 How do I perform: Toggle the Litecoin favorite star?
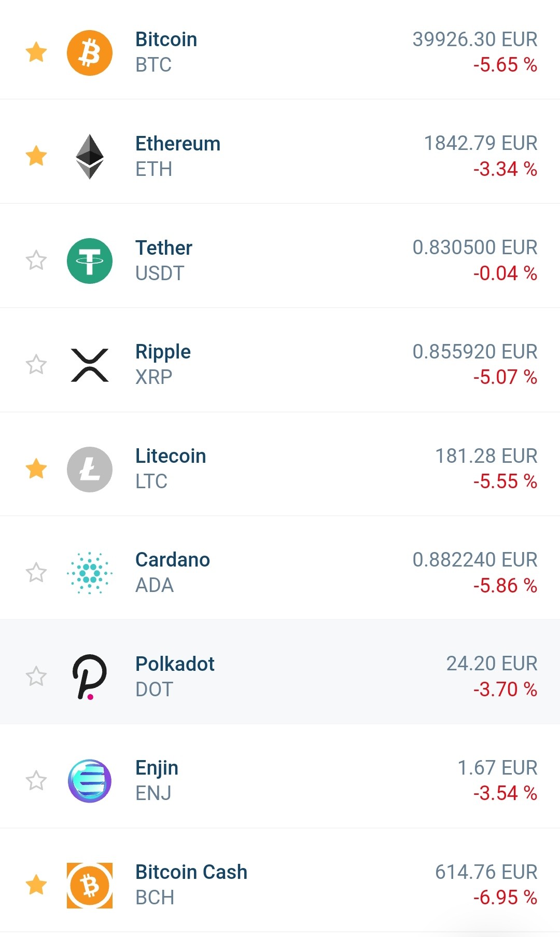(36, 469)
